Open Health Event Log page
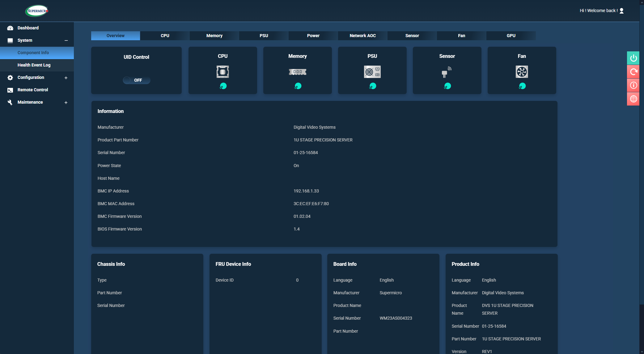Image resolution: width=644 pixels, height=354 pixels. (34, 65)
